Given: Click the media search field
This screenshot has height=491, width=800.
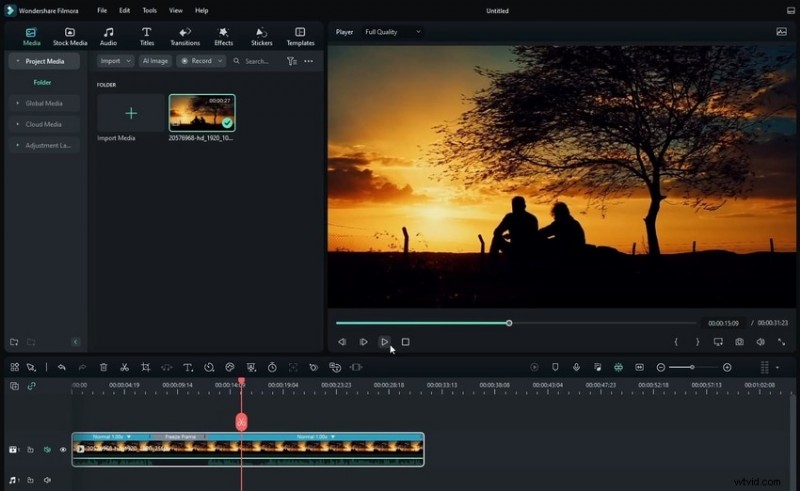Looking at the screenshot, I should tap(257, 61).
